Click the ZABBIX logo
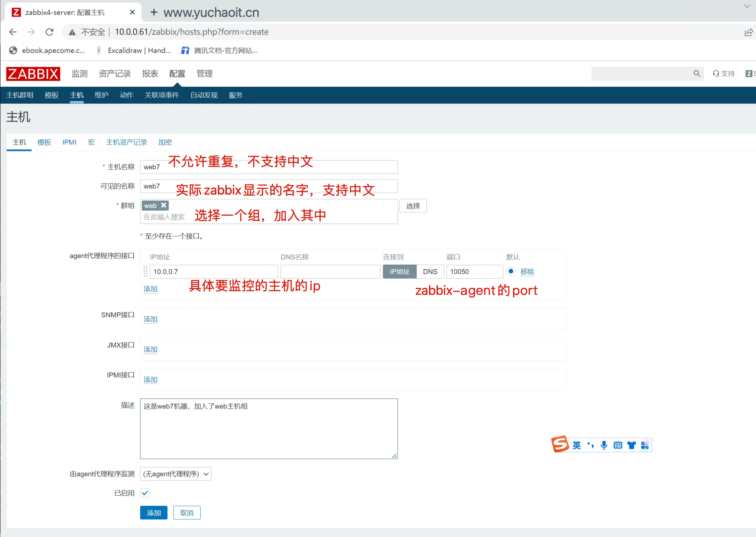 (x=33, y=74)
